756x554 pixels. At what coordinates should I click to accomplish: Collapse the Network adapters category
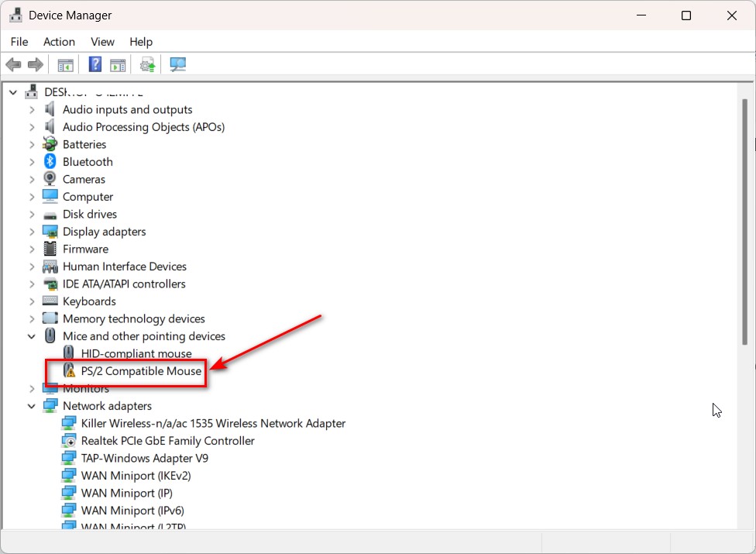click(x=32, y=406)
